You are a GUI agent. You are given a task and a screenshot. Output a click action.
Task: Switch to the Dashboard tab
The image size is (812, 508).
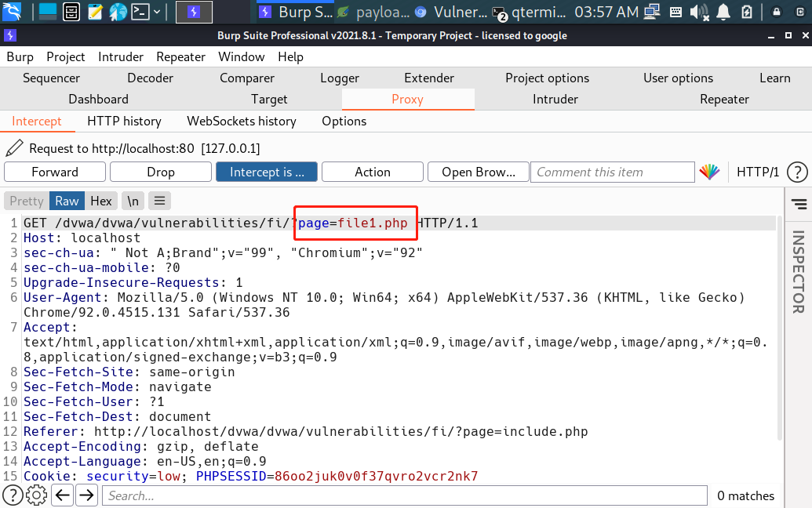[98, 100]
